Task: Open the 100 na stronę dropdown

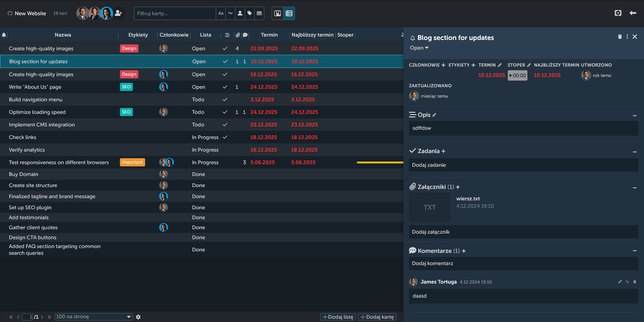Action: pyautogui.click(x=94, y=317)
